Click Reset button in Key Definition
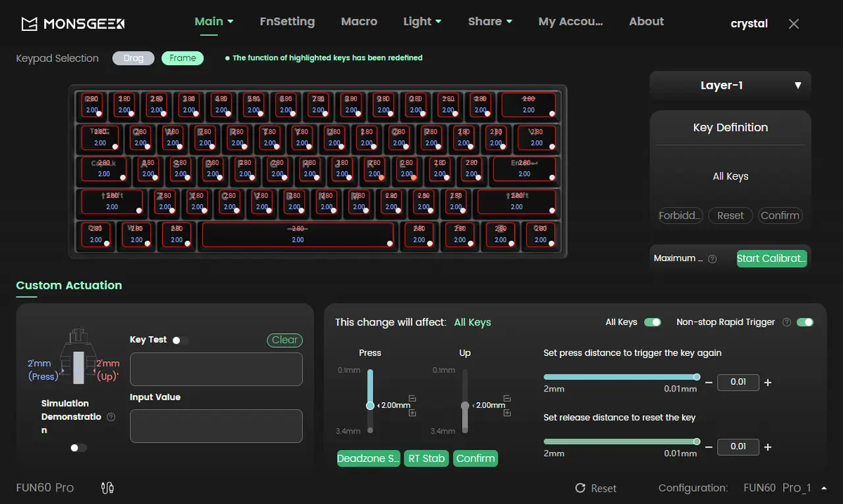 (730, 216)
